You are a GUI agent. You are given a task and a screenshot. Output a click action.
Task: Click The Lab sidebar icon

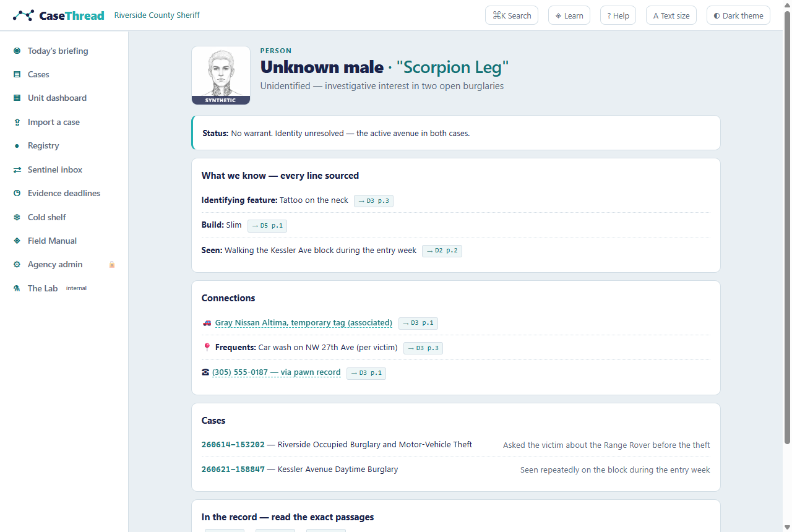click(x=17, y=288)
